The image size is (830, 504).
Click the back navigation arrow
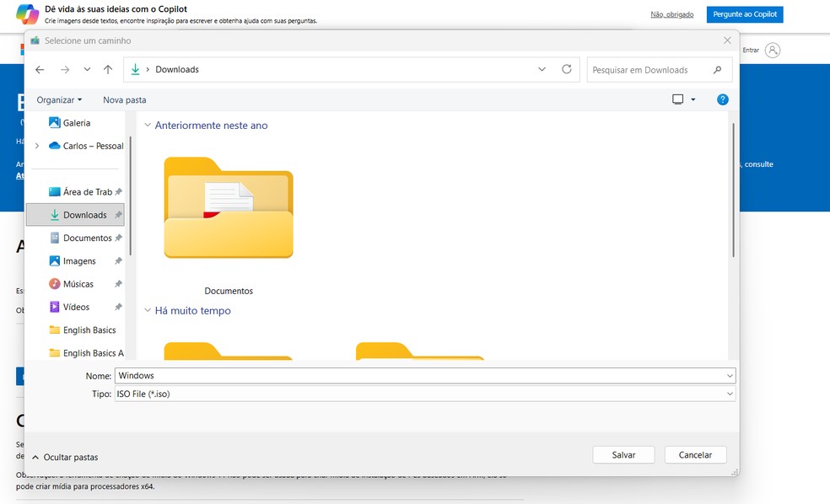click(x=40, y=69)
